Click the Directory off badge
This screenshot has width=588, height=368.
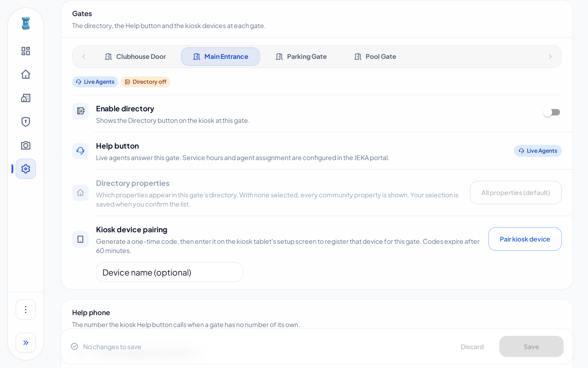point(146,82)
